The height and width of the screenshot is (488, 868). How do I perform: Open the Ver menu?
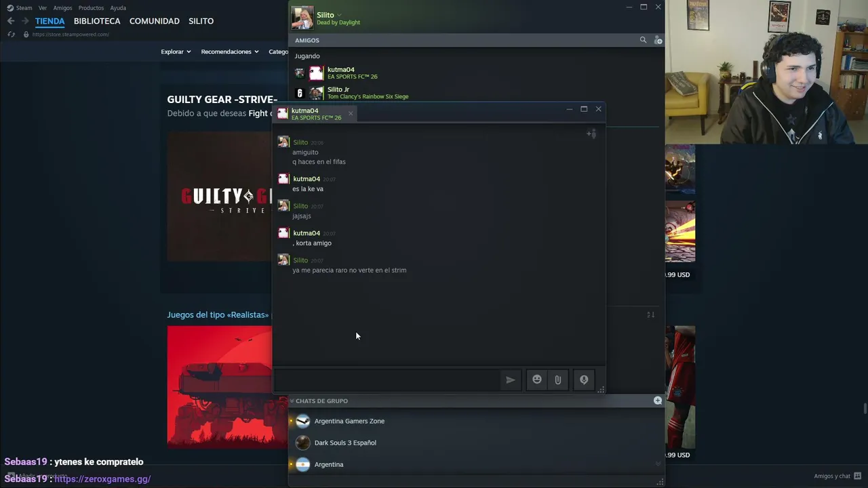[x=43, y=8]
